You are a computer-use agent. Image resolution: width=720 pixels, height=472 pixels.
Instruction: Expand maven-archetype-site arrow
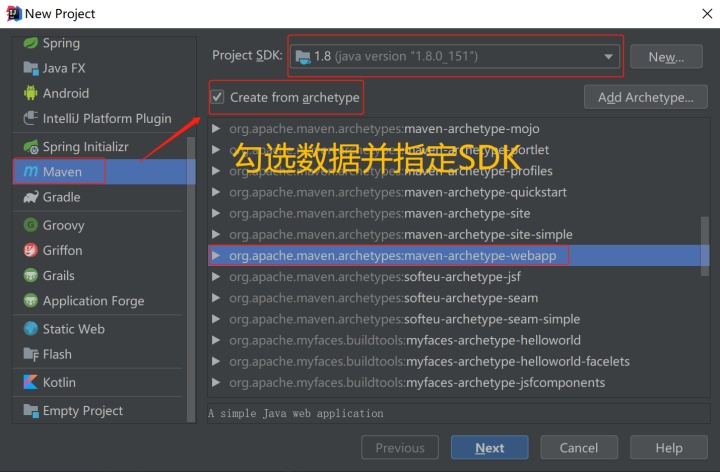(x=215, y=213)
